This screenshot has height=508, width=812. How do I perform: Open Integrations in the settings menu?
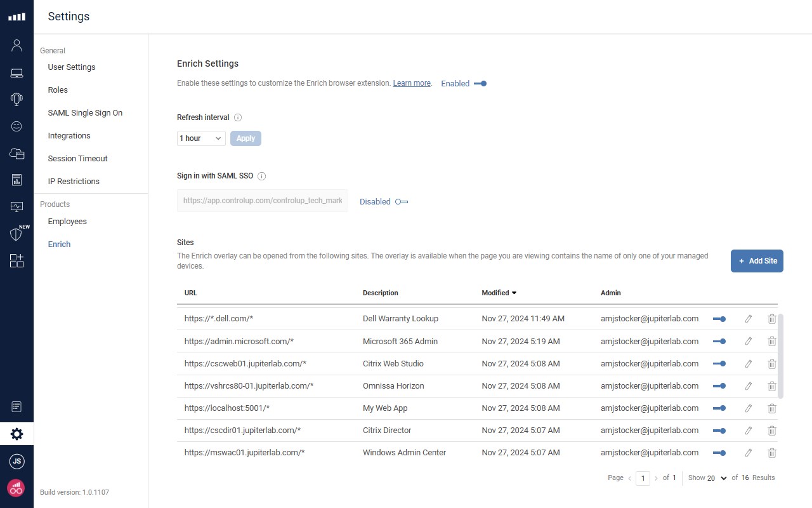tap(69, 135)
